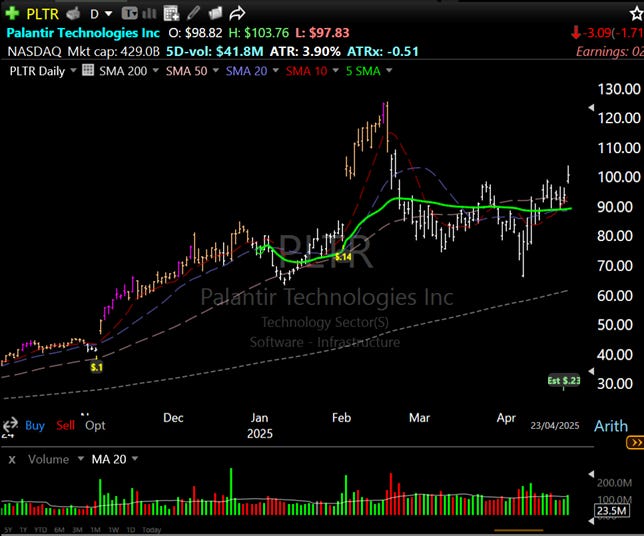644x536 pixels.
Task: Click the NASDAQ exchange label
Action: click(x=34, y=51)
